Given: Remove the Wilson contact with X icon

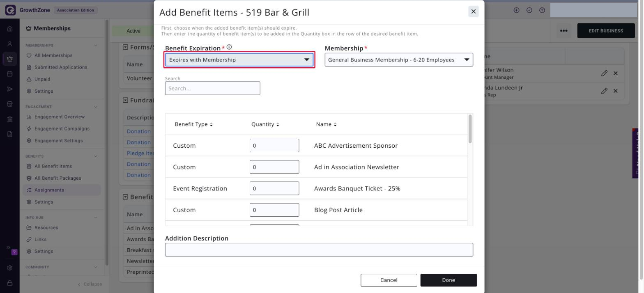Looking at the screenshot, I should [x=615, y=73].
